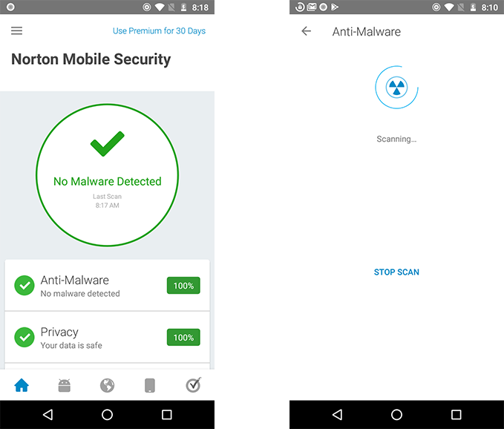Tap Android back button on left phone

click(48, 415)
